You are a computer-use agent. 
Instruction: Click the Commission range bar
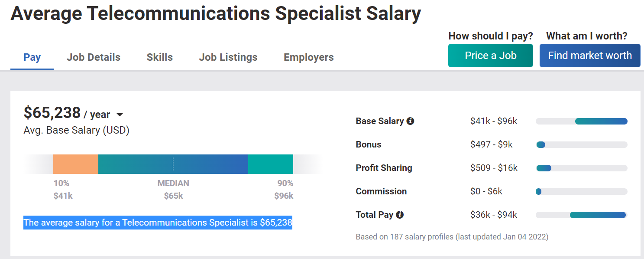coord(539,191)
